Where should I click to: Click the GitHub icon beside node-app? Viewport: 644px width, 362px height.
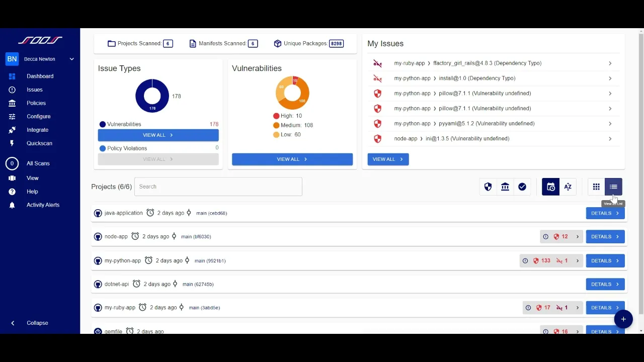tap(98, 237)
